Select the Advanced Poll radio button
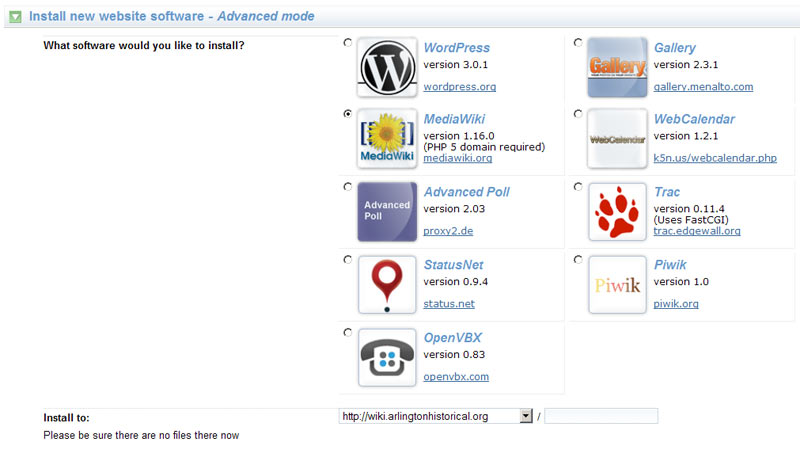This screenshot has height=461, width=800. (x=348, y=187)
